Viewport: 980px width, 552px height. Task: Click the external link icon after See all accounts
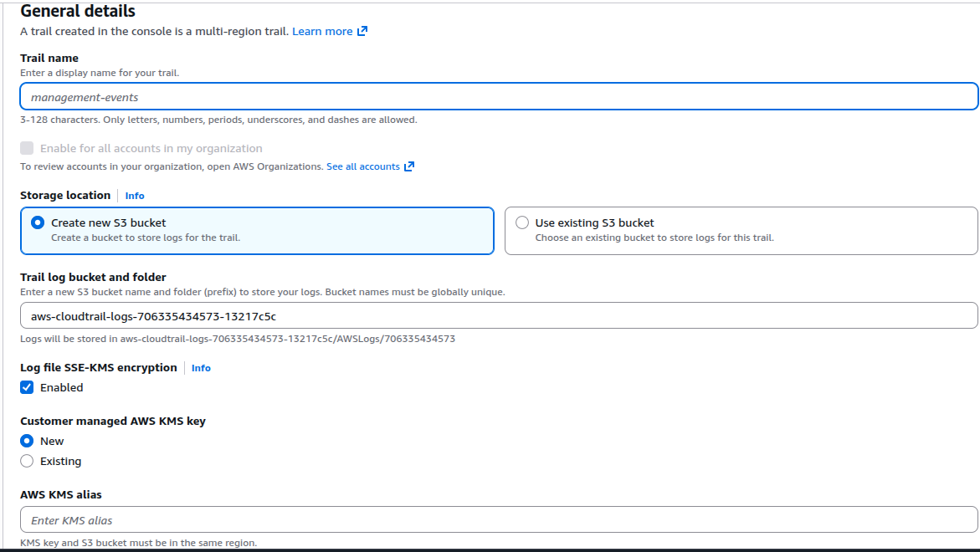point(409,166)
